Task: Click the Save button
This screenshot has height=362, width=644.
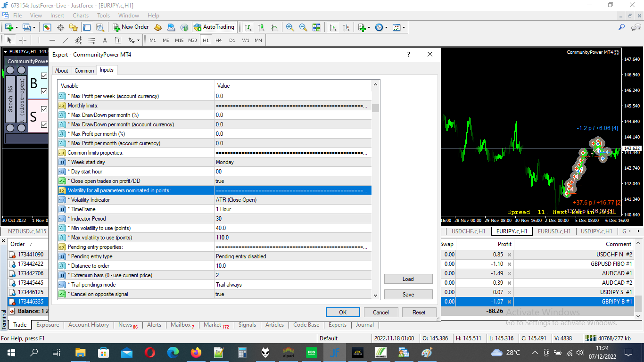Action: tap(408, 294)
